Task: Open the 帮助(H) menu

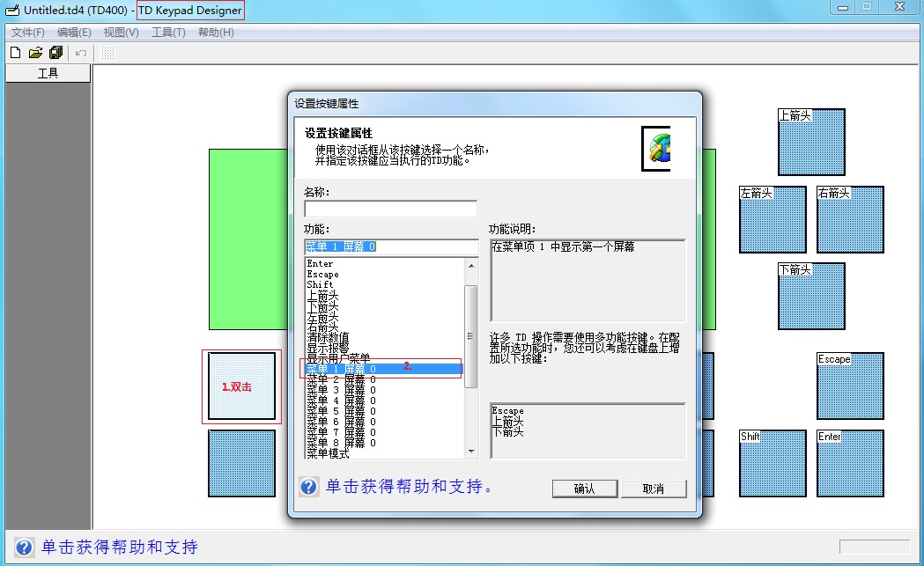Action: (216, 33)
